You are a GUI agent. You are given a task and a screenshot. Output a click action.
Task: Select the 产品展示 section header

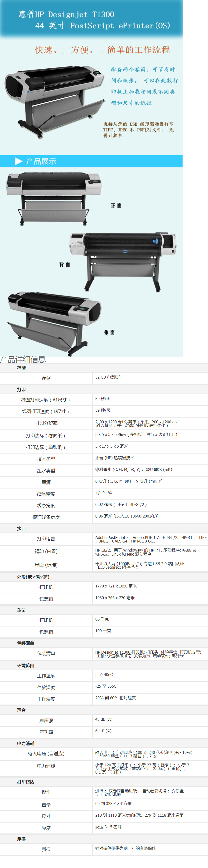point(41,161)
